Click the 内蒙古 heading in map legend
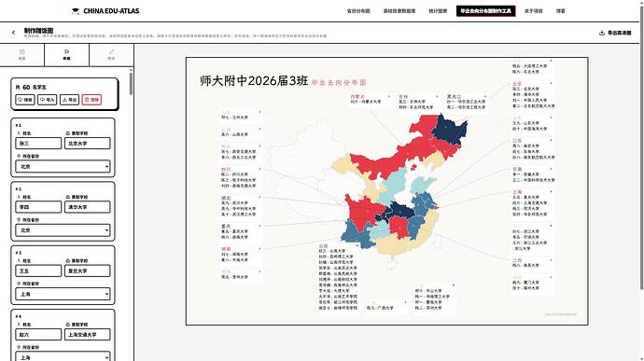The height and width of the screenshot is (361, 644). tap(357, 96)
